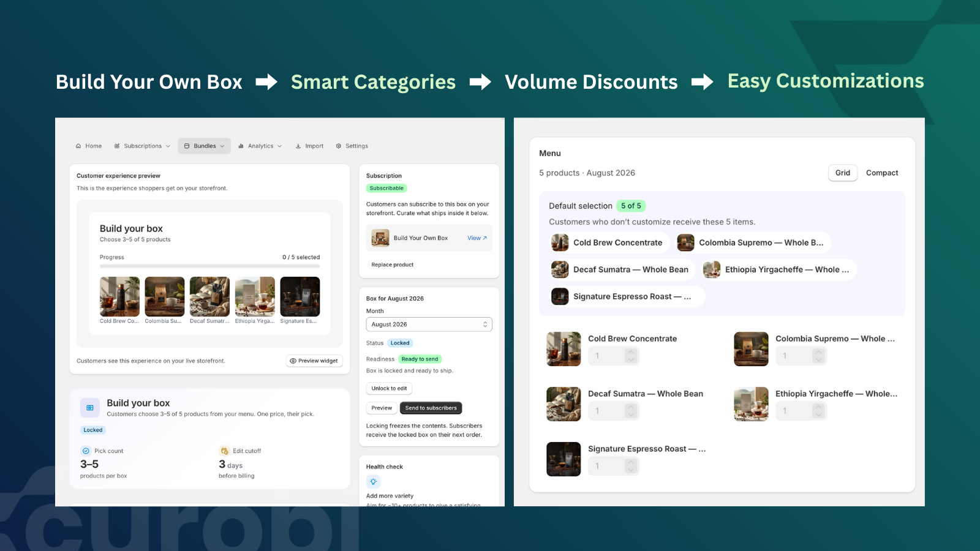This screenshot has width=980, height=551.
Task: Click the '5 of 5' default selection badge
Action: [631, 206]
